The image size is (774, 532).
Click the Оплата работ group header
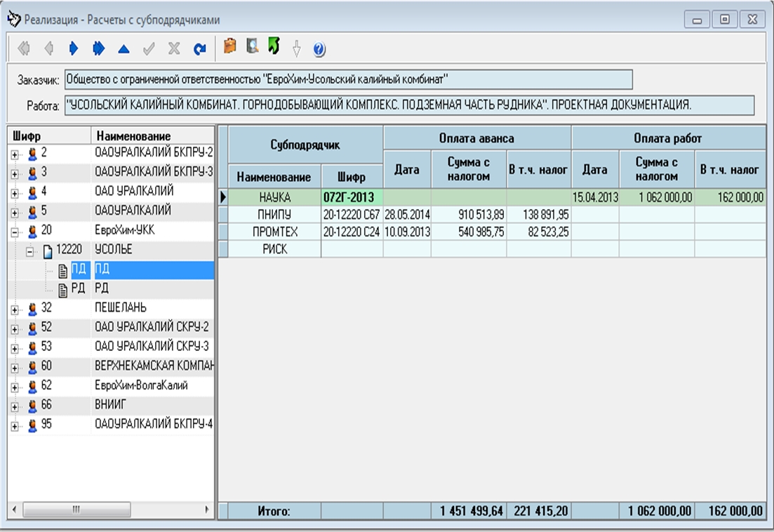pos(668,138)
